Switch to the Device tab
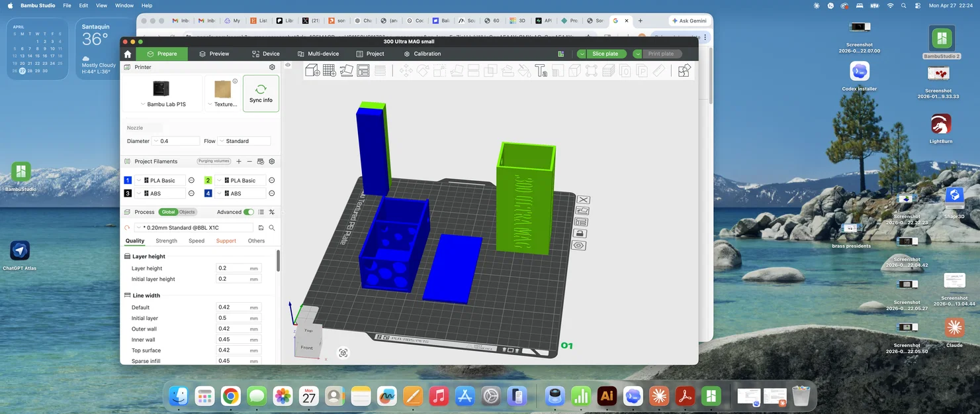 [x=266, y=54]
